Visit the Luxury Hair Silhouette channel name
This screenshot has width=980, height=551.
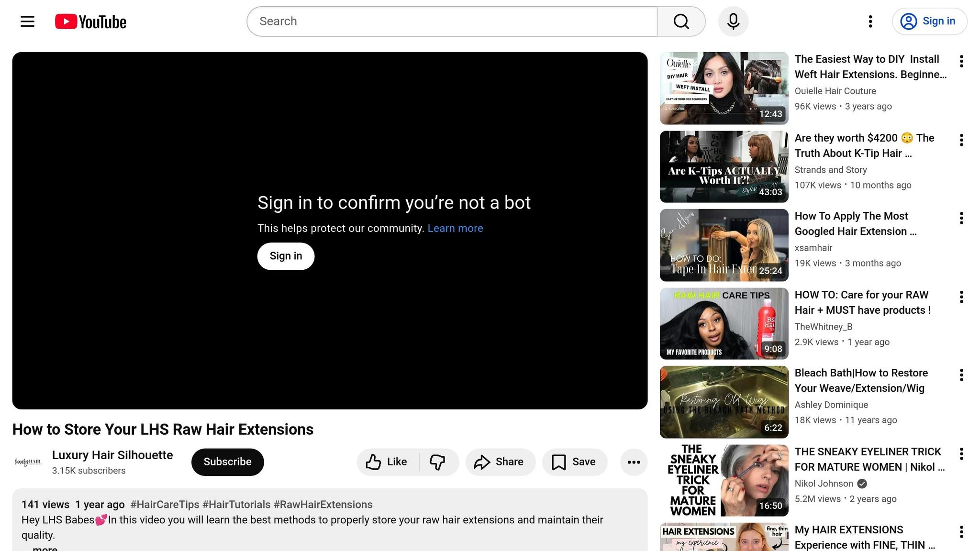112,455
